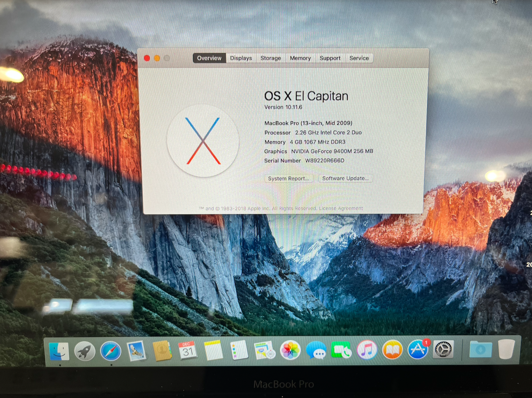This screenshot has width=532, height=398.
Task: Click the Software Update button
Action: pos(345,178)
